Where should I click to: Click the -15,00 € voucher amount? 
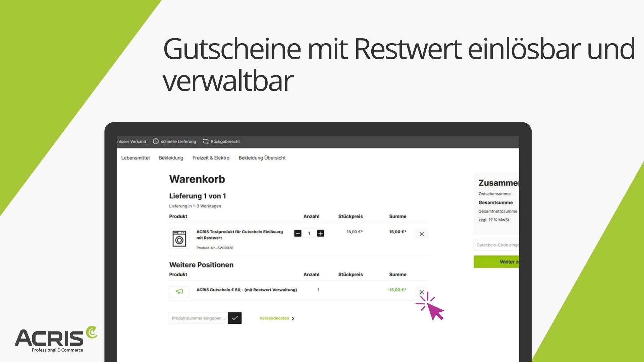397,290
